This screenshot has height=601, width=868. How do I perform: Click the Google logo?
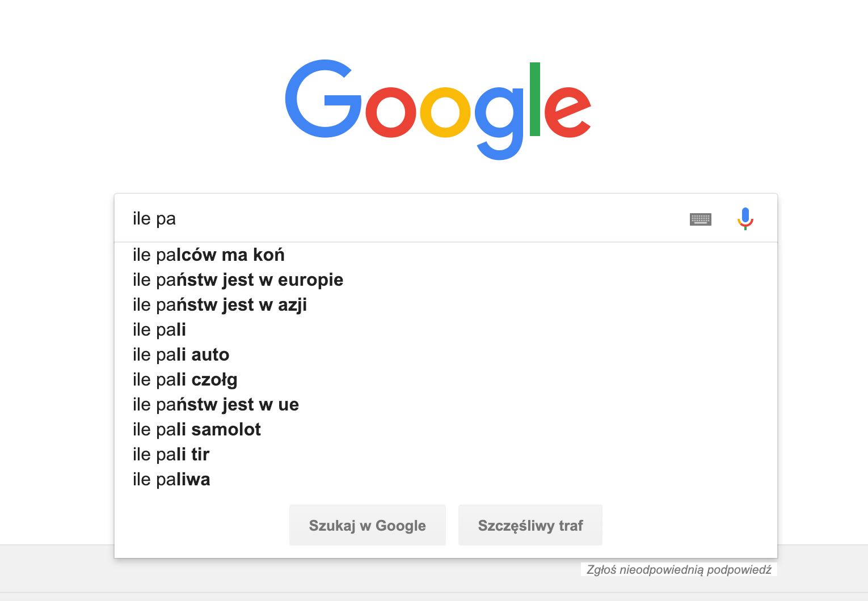437,108
